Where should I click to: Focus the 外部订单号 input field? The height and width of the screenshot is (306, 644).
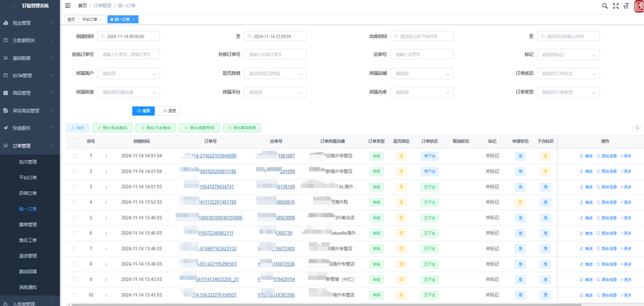point(275,55)
